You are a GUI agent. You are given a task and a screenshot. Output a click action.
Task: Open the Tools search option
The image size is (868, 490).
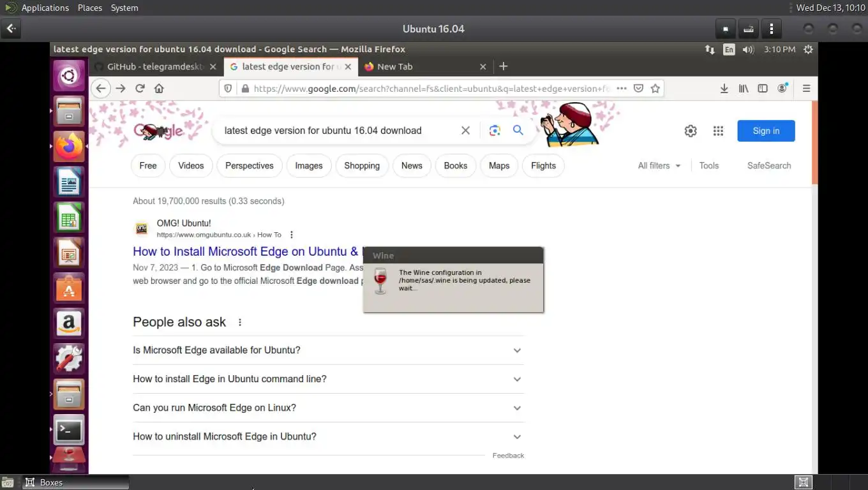point(708,165)
